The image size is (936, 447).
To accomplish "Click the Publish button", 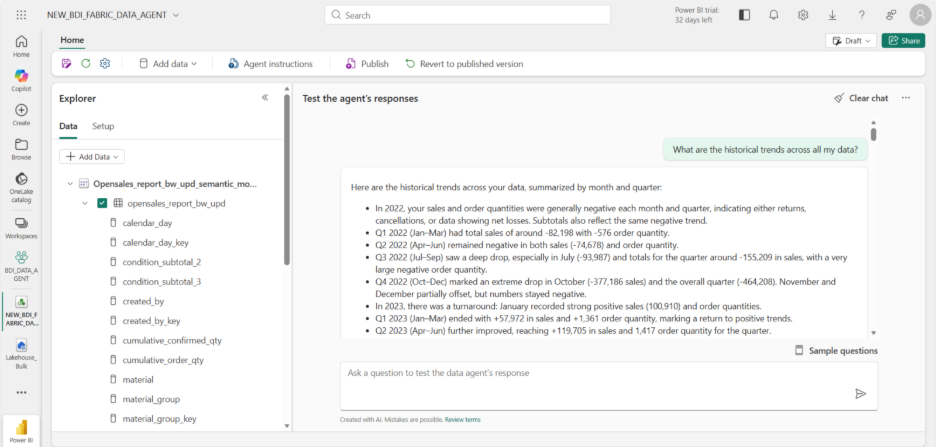I will [367, 64].
